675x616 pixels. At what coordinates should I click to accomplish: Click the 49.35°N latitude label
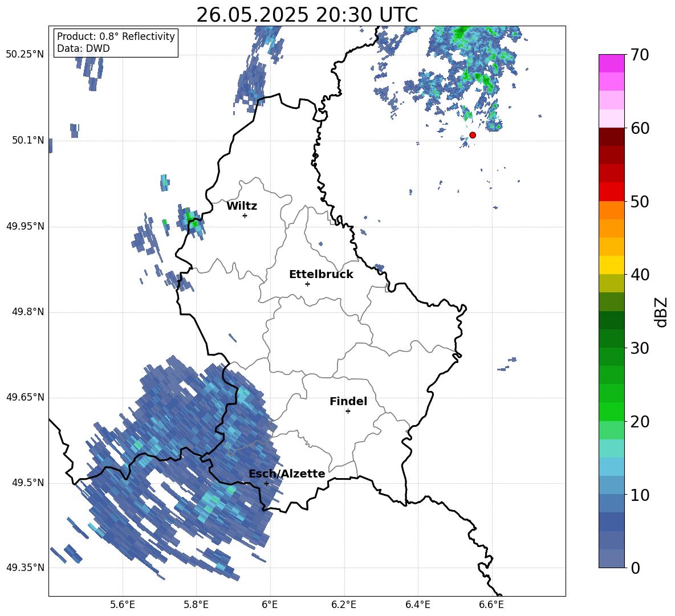[25, 568]
